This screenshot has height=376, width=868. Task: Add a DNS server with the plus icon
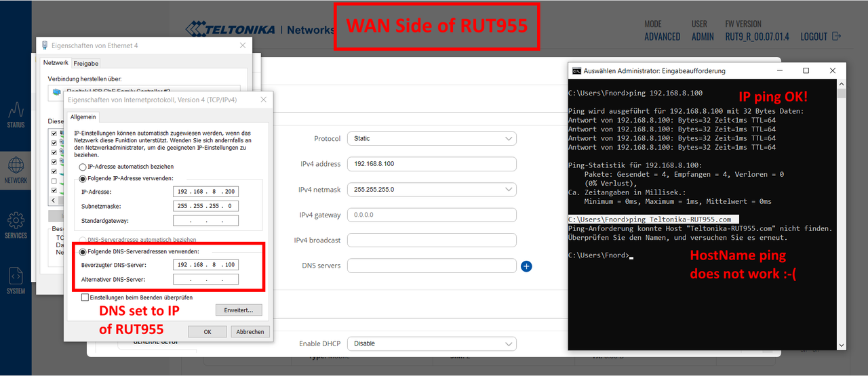click(526, 266)
